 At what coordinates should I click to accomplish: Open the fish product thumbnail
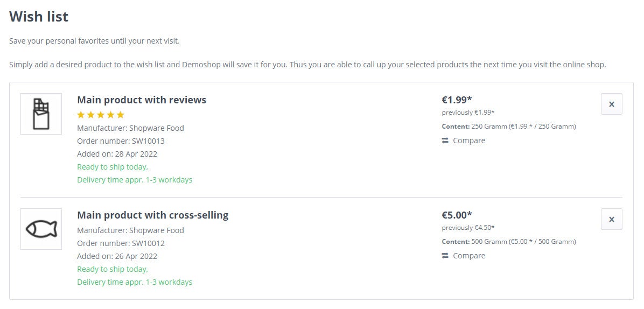click(x=41, y=229)
